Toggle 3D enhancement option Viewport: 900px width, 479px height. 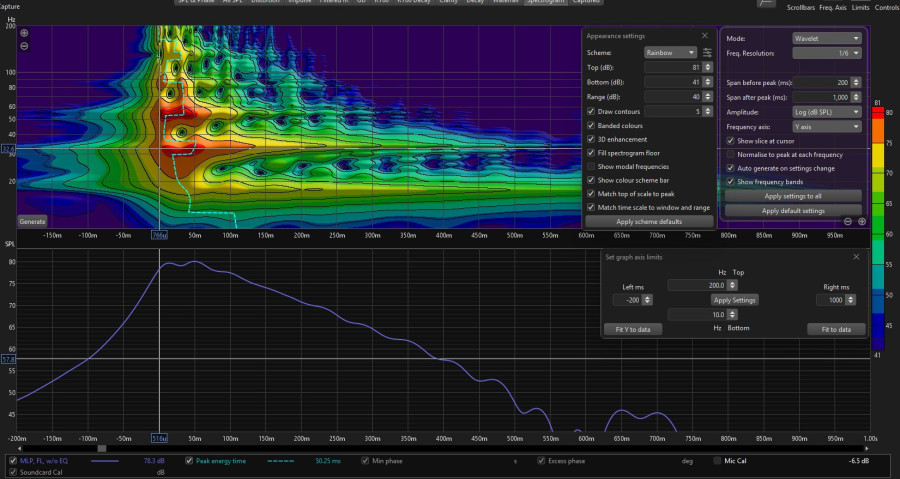point(591,139)
